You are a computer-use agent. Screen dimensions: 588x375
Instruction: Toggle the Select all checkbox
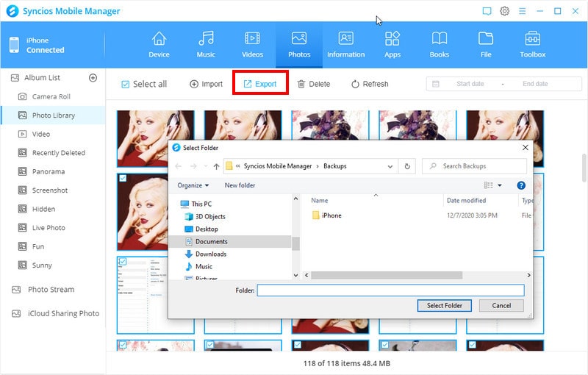125,85
